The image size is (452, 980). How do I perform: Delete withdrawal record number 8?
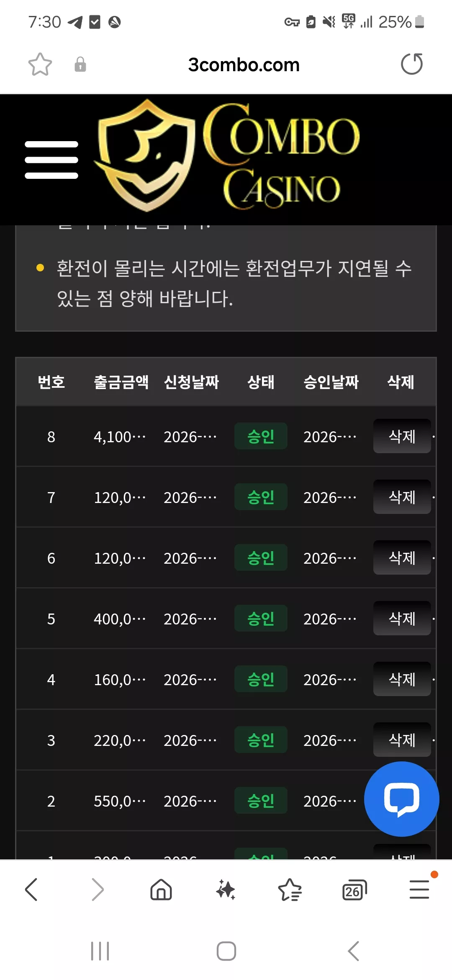coord(402,436)
